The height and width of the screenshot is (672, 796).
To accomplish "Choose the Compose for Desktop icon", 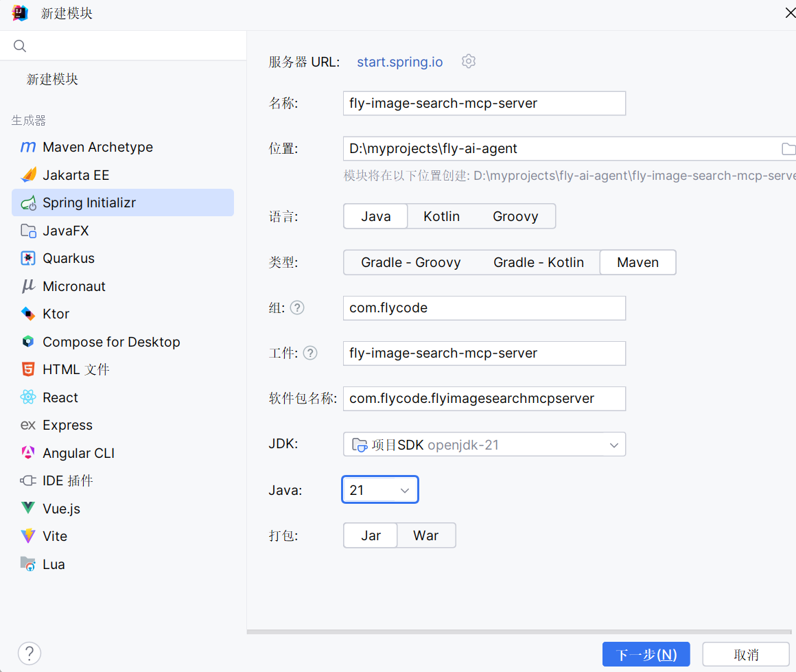I will pos(28,341).
